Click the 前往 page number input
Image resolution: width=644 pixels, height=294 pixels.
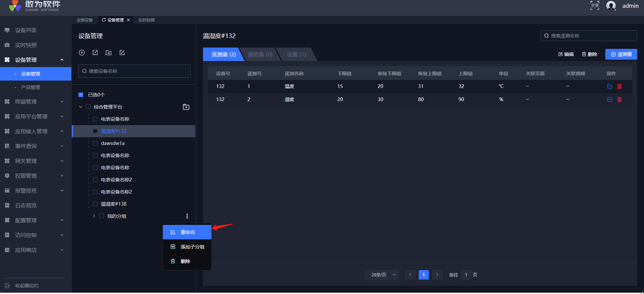466,275
